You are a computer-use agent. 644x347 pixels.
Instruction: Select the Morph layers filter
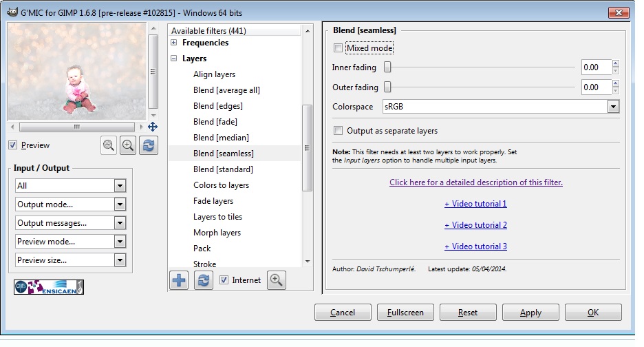(217, 233)
